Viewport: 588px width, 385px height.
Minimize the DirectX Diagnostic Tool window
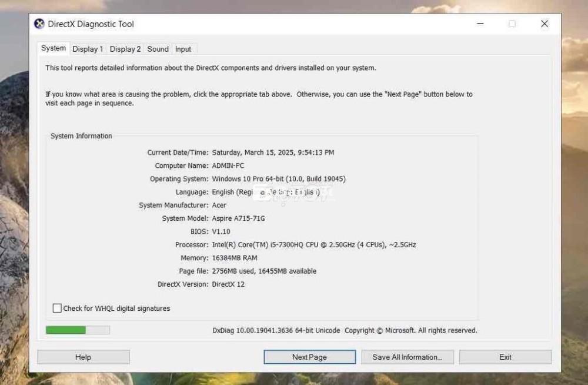(x=480, y=24)
